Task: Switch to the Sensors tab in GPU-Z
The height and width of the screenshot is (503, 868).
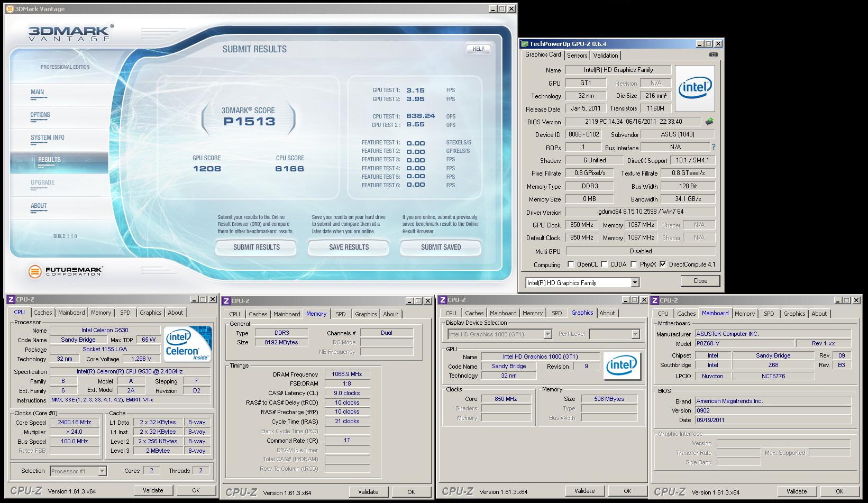Action: pos(577,56)
